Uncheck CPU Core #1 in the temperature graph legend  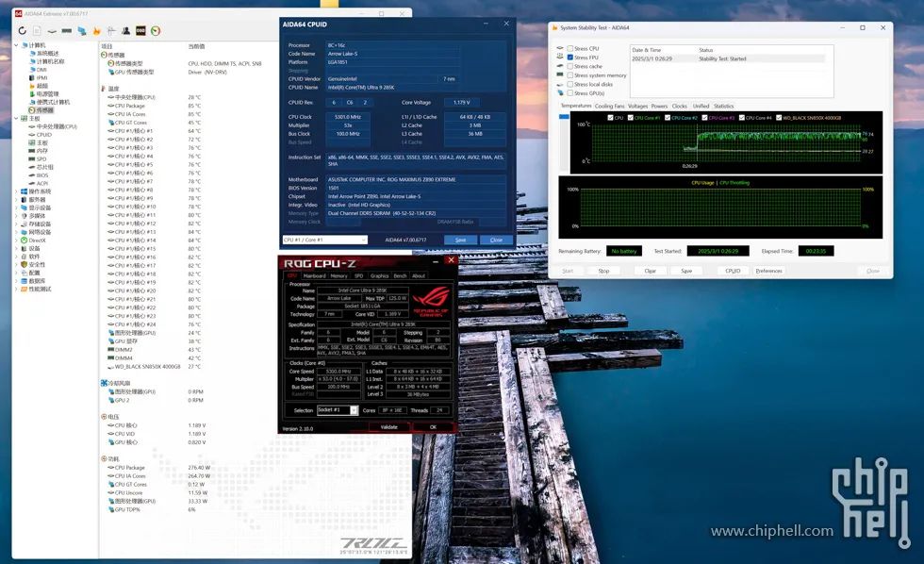pos(631,117)
